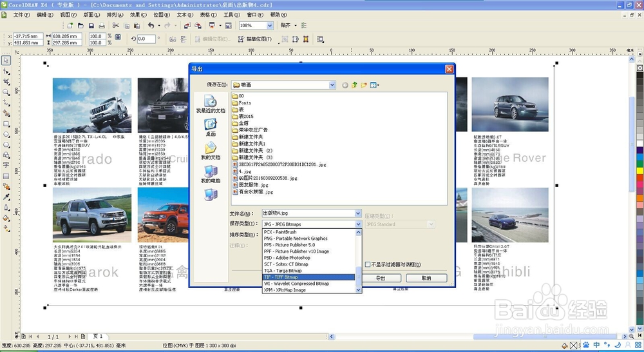The image size is (644, 352).
Task: Select file 朋友服饰.jpg in file list
Action: 251,185
